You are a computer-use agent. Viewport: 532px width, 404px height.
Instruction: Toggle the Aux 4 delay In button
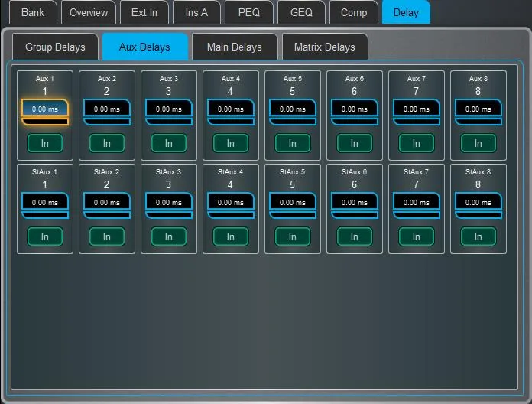tap(231, 143)
